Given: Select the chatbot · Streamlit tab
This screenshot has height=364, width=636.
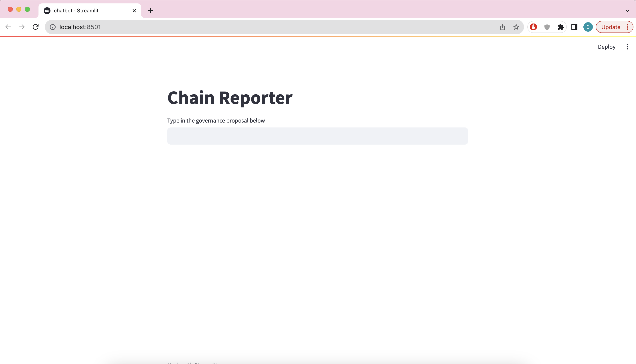Looking at the screenshot, I should click(90, 11).
